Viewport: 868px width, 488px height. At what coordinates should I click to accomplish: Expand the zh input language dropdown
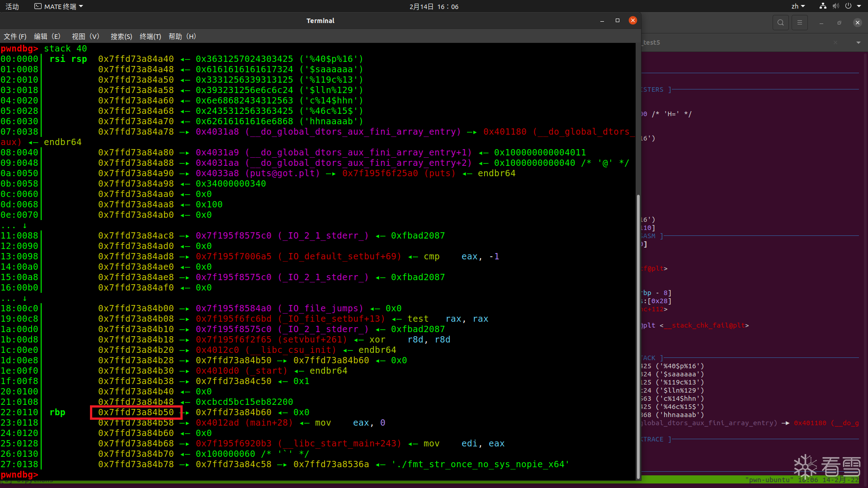pyautogui.click(x=798, y=6)
